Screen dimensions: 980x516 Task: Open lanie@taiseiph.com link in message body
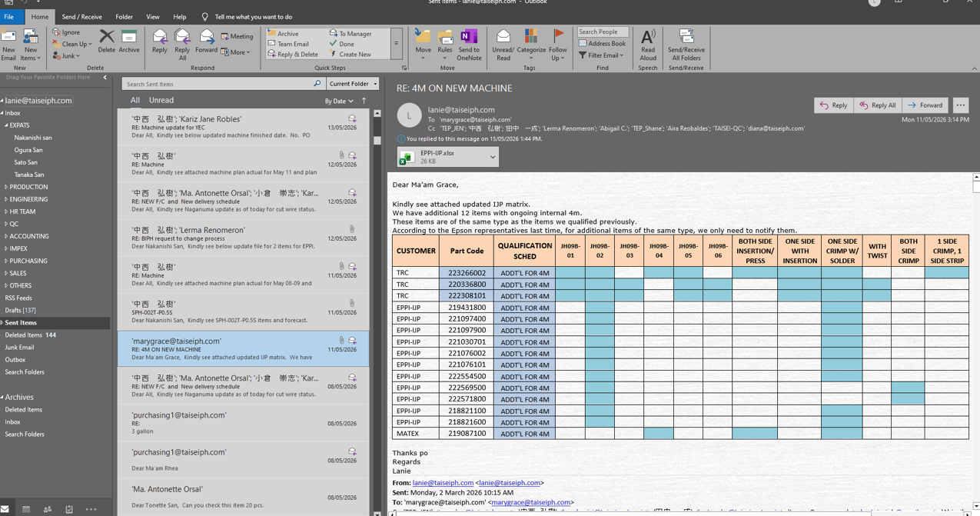[x=443, y=483]
